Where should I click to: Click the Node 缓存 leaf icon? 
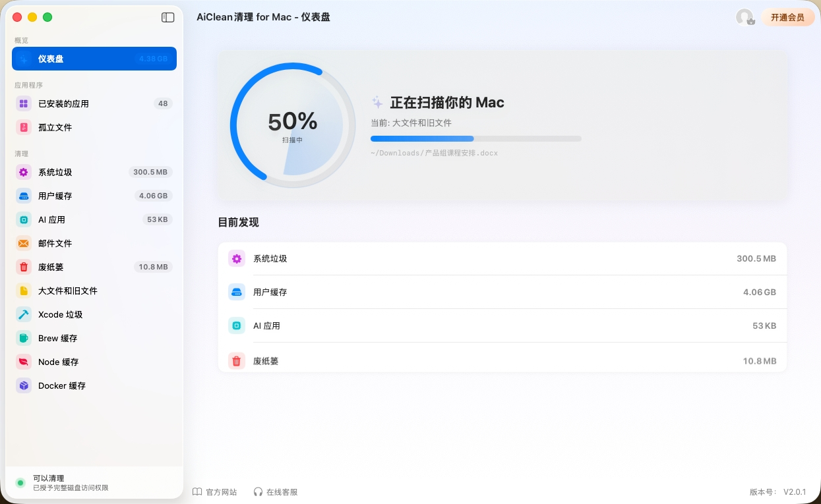[x=24, y=362]
